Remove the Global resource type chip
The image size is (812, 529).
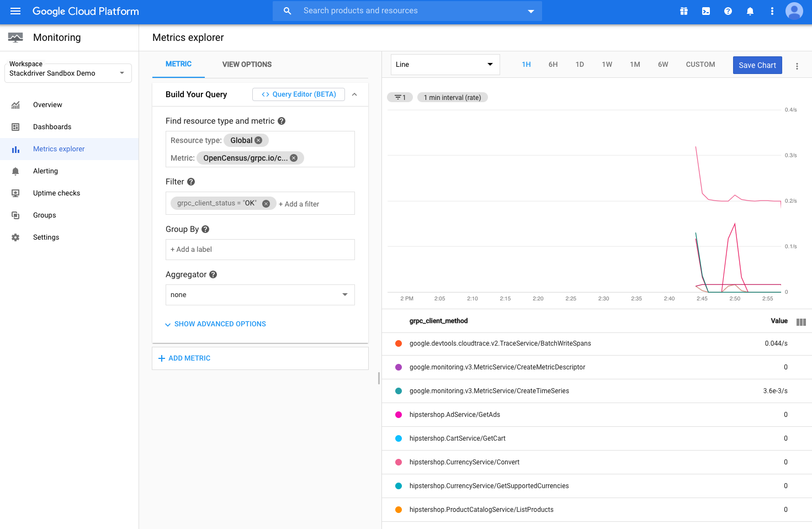coord(258,140)
